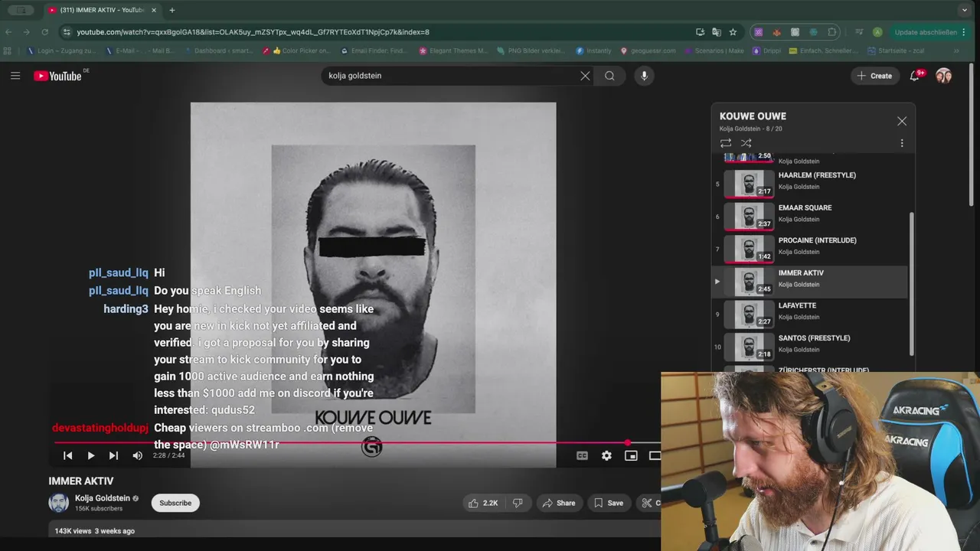Open the tab search dropdown arrow
Image resolution: width=980 pixels, height=551 pixels.
click(x=964, y=10)
